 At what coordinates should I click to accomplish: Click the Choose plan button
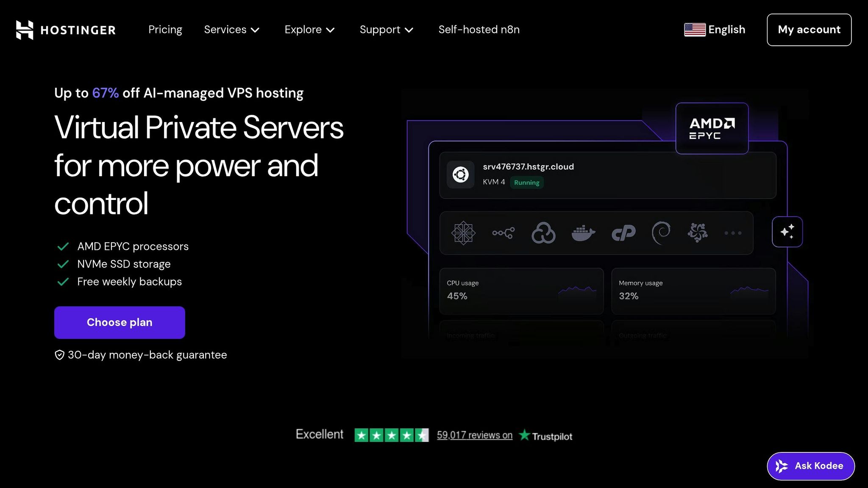pyautogui.click(x=120, y=322)
